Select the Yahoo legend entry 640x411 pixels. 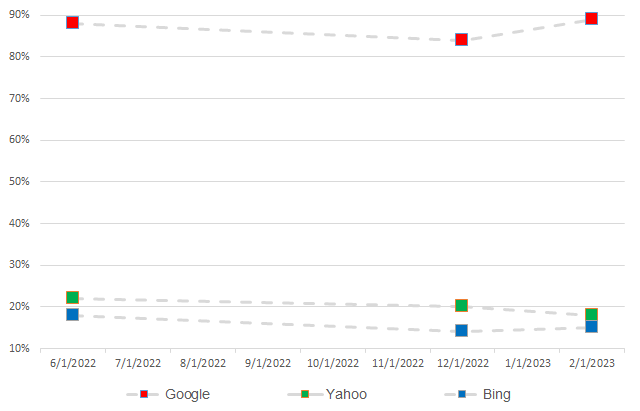point(327,394)
